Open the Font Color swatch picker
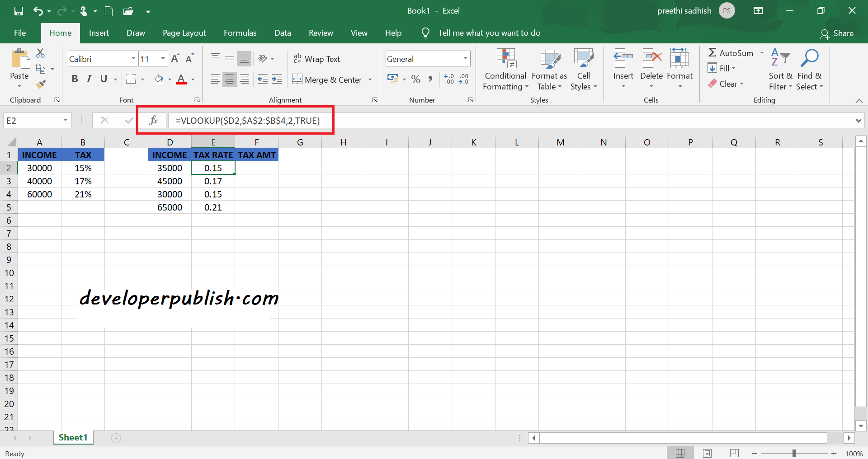The image size is (868, 459). [181, 79]
